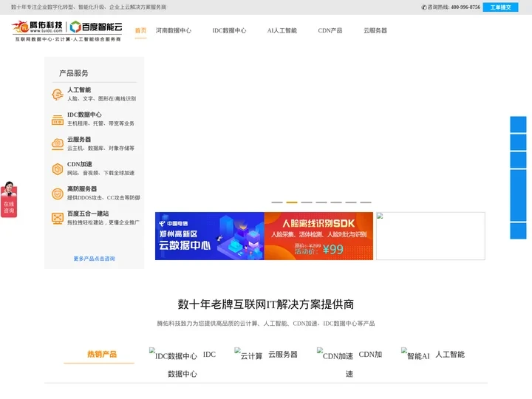532x399 pixels.
Task: Click the topmost blue floating sidebar button
Action: pos(518,124)
